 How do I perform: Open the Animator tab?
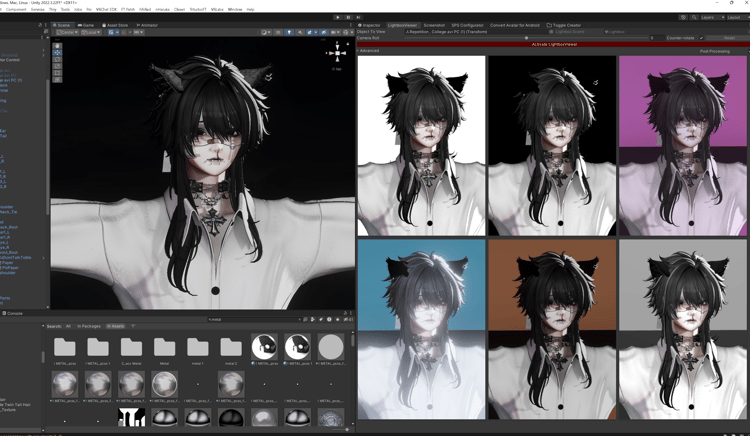click(x=147, y=25)
